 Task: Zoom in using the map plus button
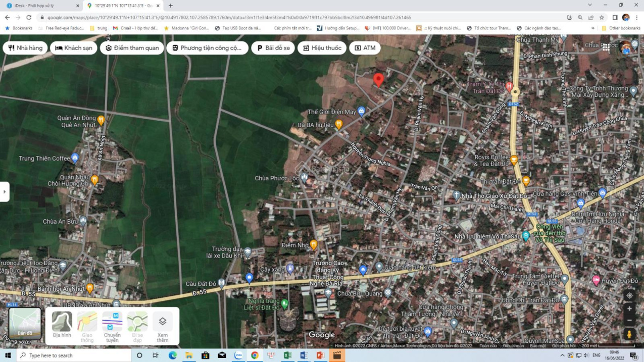629,308
